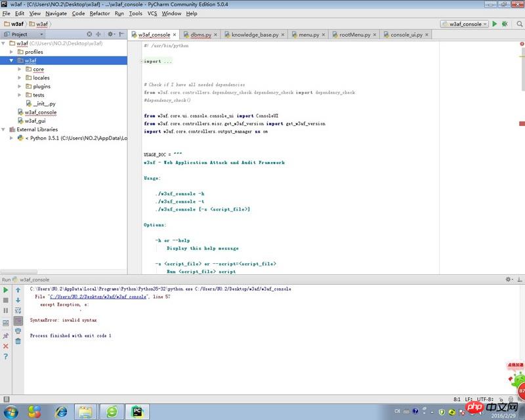
Task: Follow the w3af_console file link in the traceback
Action: tap(97, 297)
